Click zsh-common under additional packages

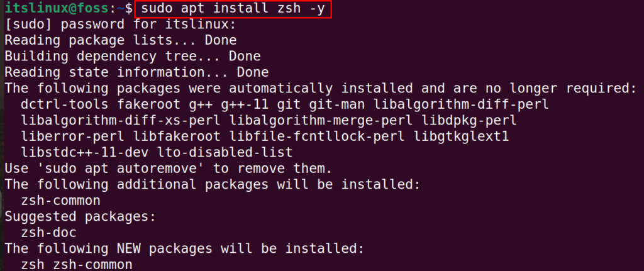pos(60,201)
